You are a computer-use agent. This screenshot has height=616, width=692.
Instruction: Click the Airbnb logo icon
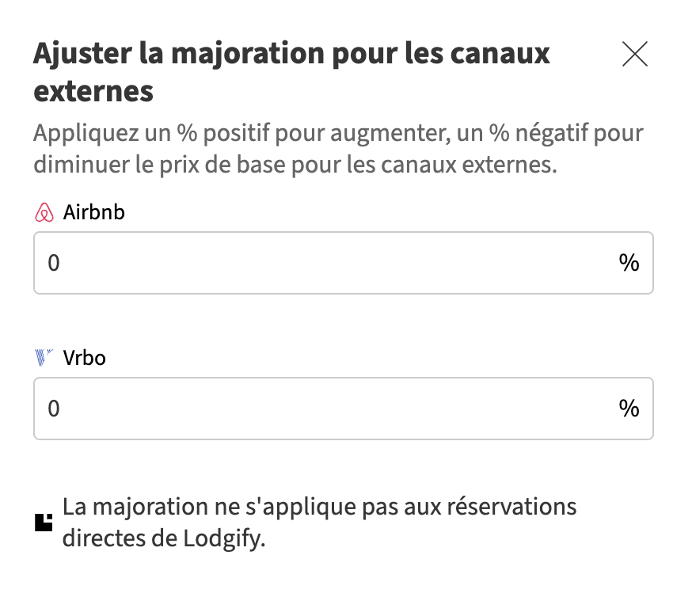tap(44, 213)
